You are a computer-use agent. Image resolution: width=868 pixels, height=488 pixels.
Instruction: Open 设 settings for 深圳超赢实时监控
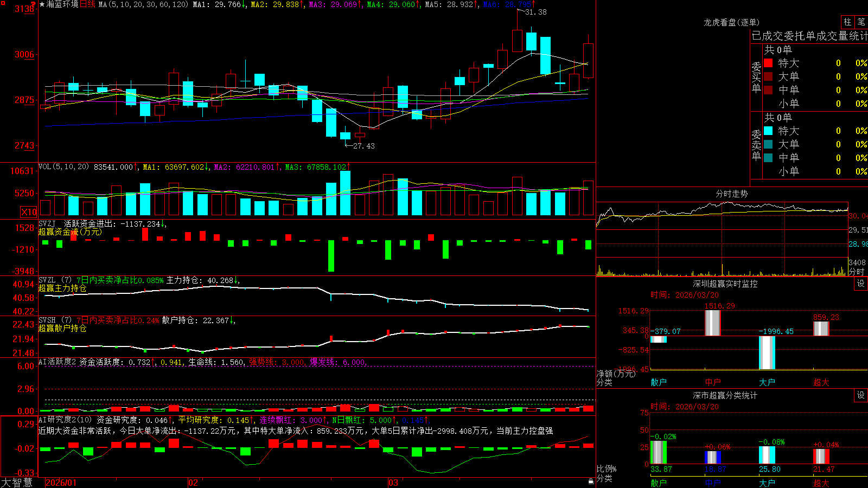point(861,284)
